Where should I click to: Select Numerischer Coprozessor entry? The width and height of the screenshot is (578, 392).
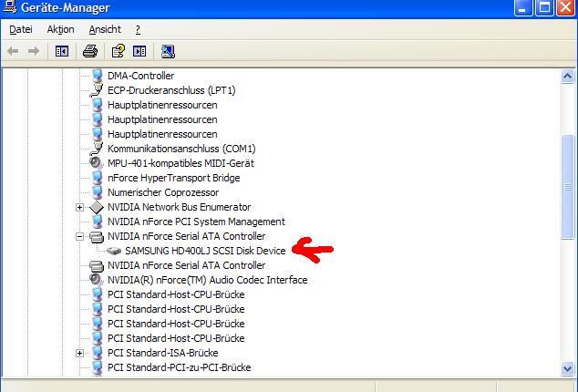click(163, 192)
